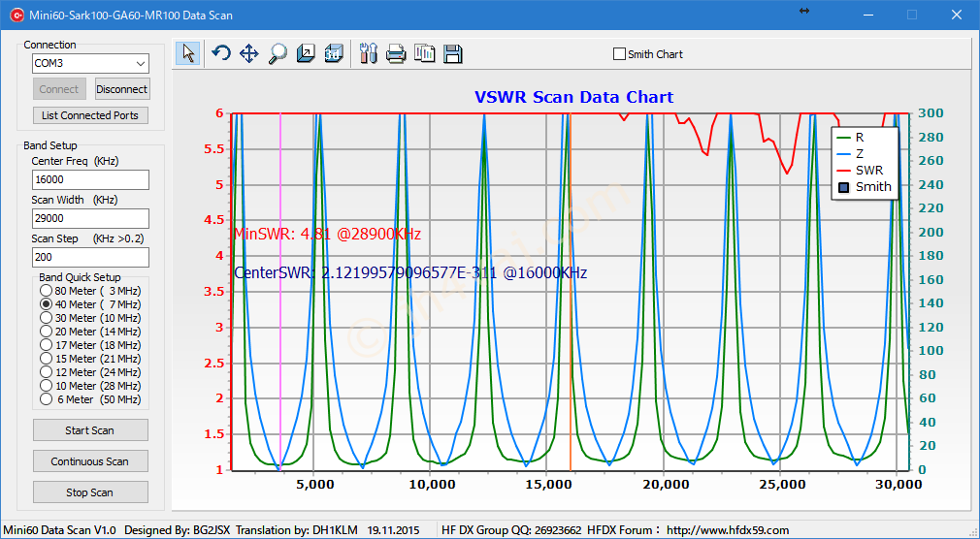
Task: Click the grayed Connect button
Action: (59, 89)
